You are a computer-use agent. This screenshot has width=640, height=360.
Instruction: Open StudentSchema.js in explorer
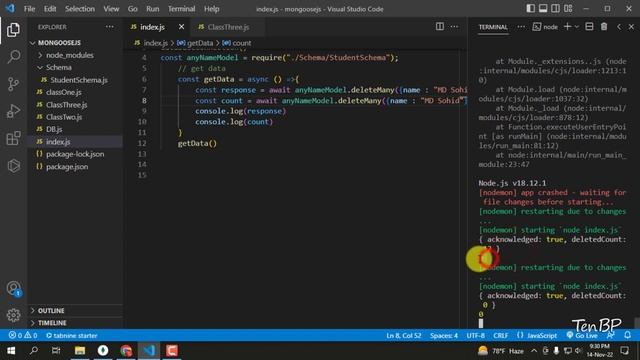coord(79,80)
